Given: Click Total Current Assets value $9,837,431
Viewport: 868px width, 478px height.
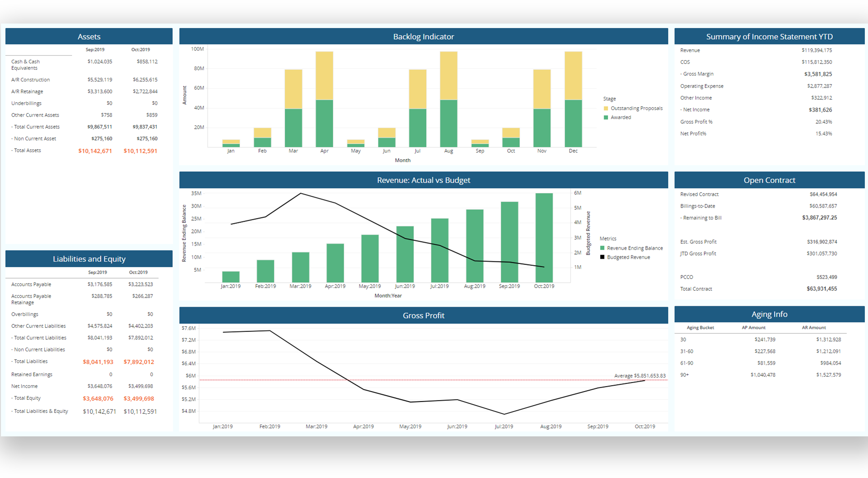Looking at the screenshot, I should [145, 127].
